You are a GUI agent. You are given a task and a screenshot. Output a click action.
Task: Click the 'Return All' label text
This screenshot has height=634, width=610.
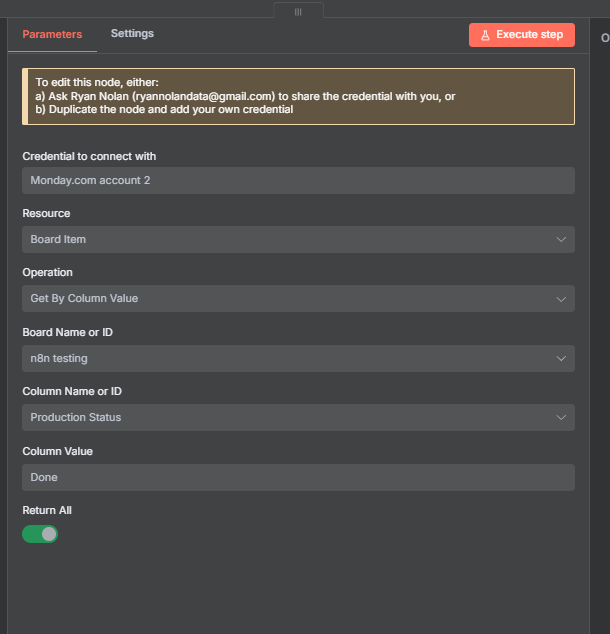[47, 510]
